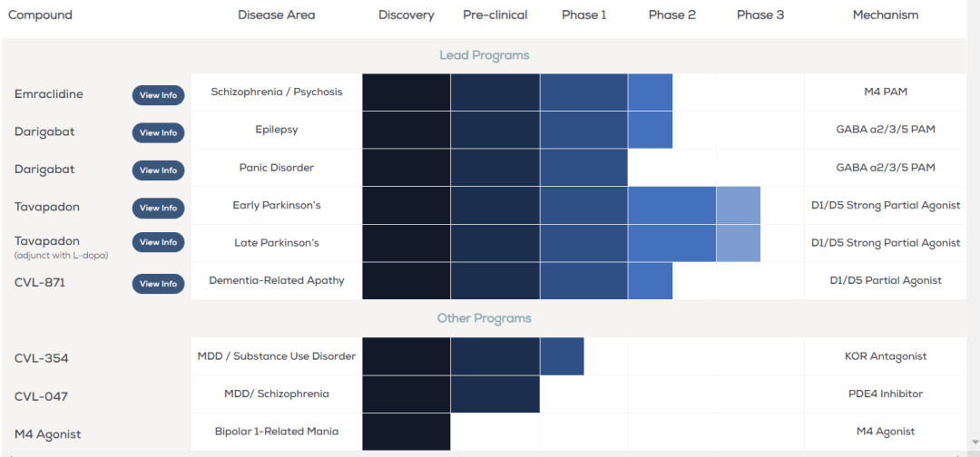This screenshot has height=457, width=980.
Task: Open View Info for Late Parkinson's Tavapadon
Action: (158, 242)
